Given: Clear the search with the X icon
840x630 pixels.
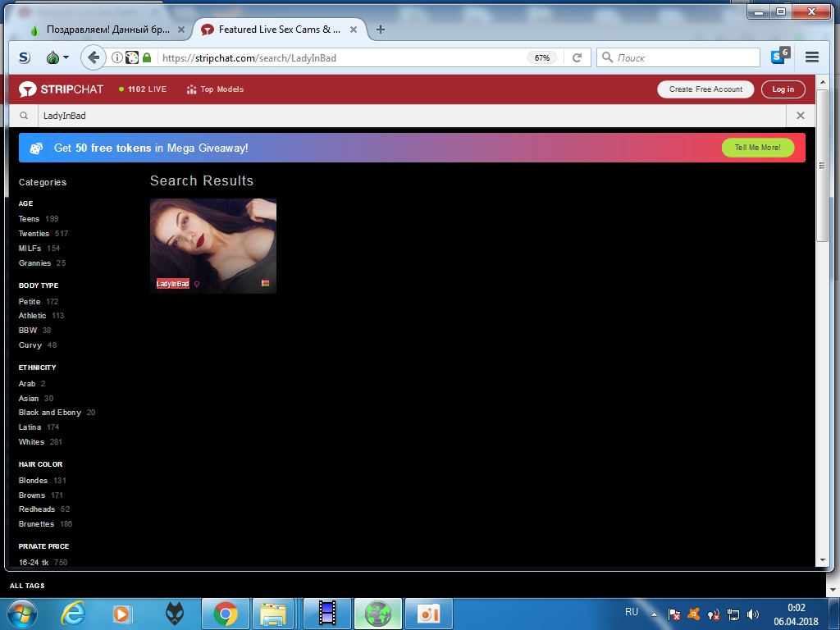Looking at the screenshot, I should 801,116.
